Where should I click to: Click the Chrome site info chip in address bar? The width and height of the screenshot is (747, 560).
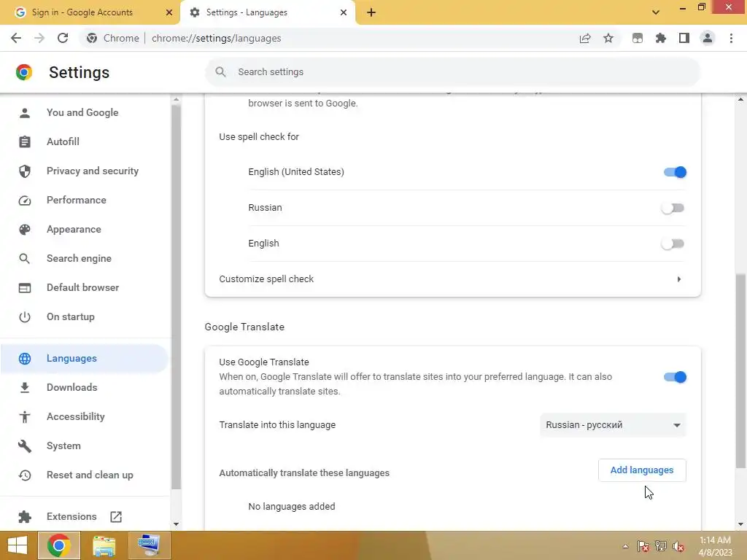[113, 38]
